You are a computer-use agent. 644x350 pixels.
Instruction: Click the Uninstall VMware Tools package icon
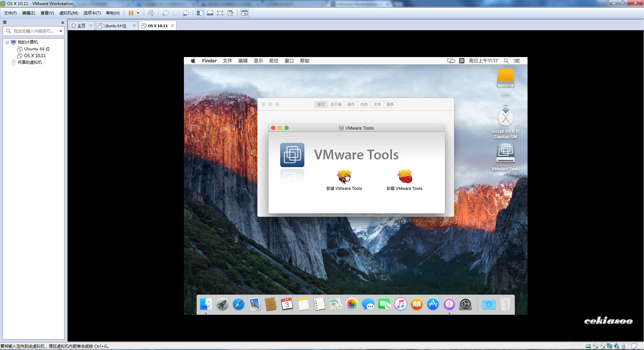point(405,176)
